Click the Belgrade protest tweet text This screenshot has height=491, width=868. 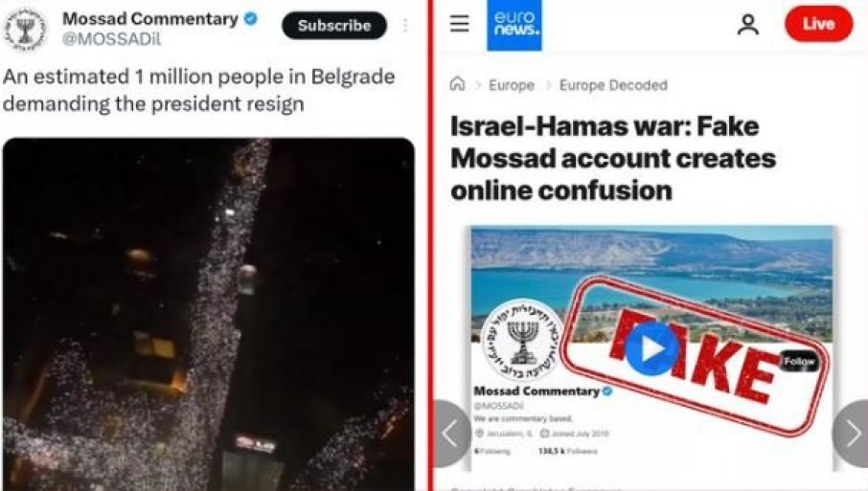(x=198, y=90)
